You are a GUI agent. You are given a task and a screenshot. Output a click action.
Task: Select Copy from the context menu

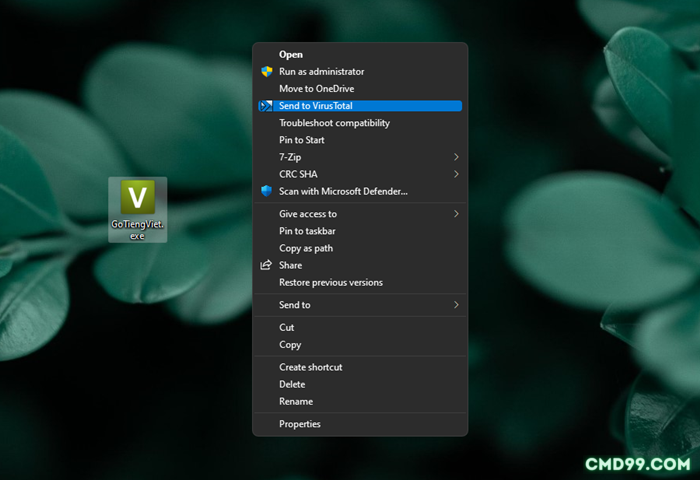pos(360,345)
